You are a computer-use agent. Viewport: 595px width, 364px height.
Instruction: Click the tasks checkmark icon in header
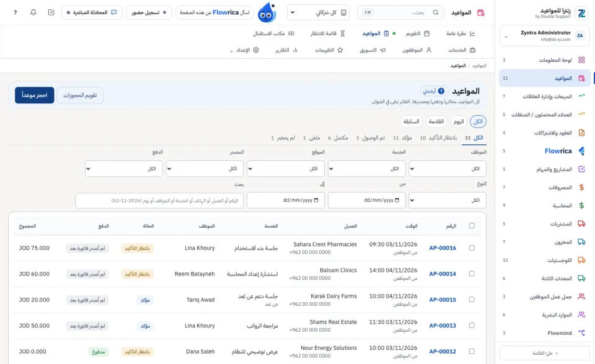click(x=51, y=12)
